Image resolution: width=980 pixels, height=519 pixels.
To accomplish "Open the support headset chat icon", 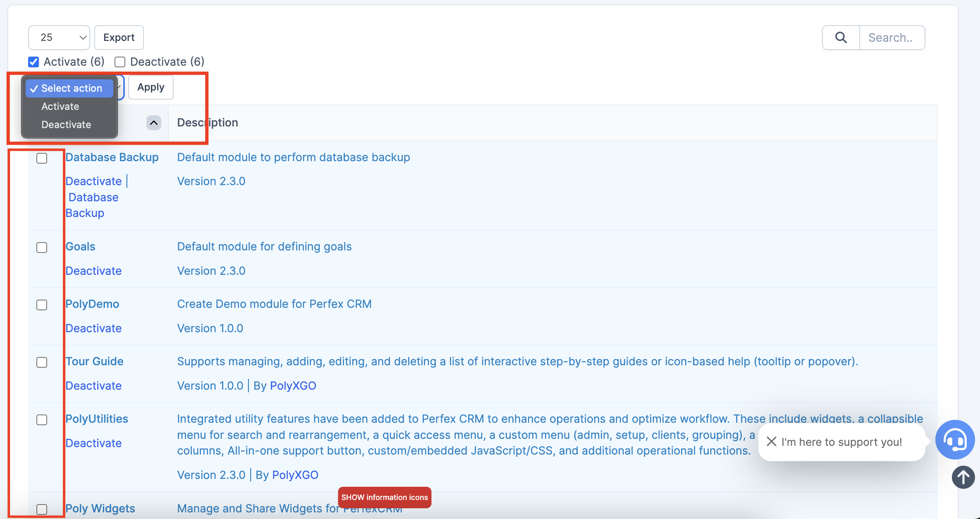I will [x=954, y=440].
